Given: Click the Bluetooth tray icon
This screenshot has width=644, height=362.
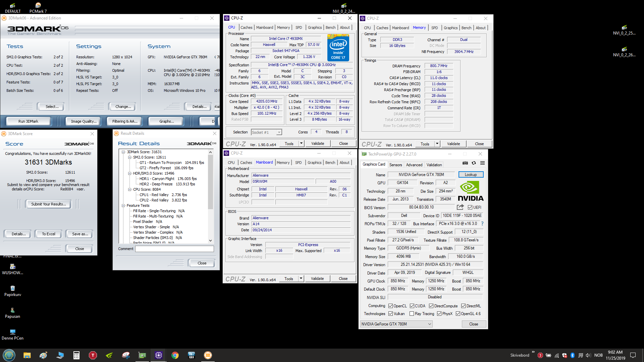Looking at the screenshot, I should 573,355.
